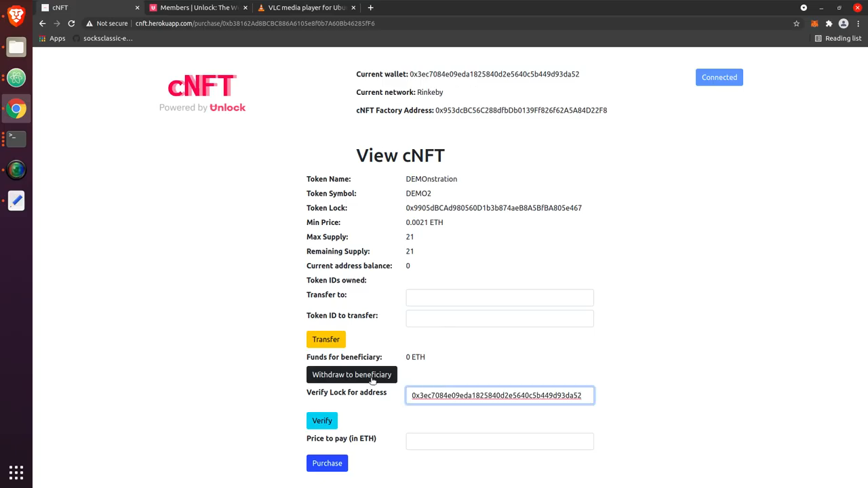Open the MetaMask fox extension
Screen dimensions: 868x488
point(814,23)
